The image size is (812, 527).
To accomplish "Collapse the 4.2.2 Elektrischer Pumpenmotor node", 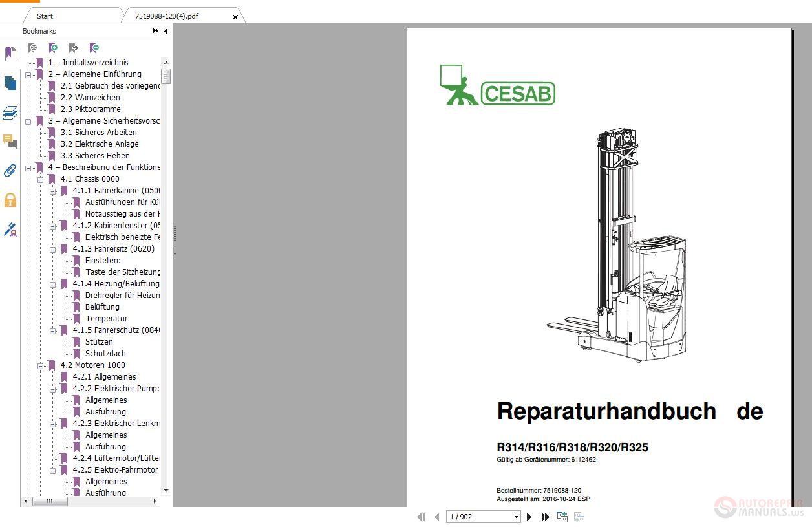I will point(52,389).
